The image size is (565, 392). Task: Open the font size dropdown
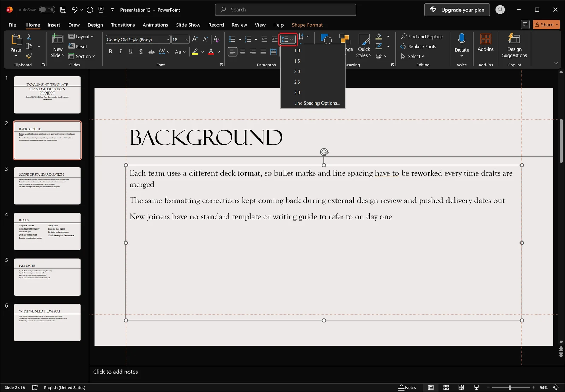click(187, 40)
